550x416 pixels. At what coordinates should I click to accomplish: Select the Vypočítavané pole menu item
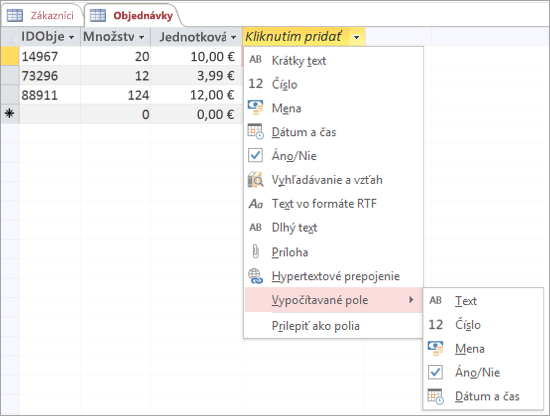click(333, 300)
